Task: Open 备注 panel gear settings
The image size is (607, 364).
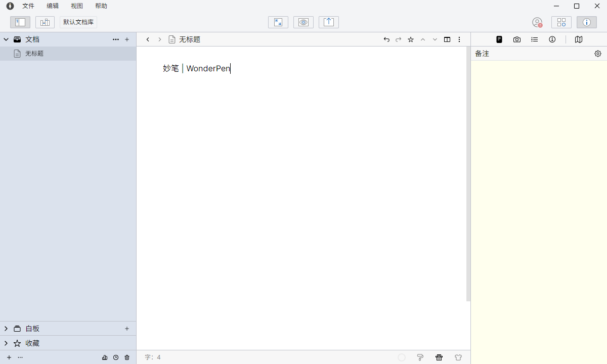Action: (x=598, y=54)
